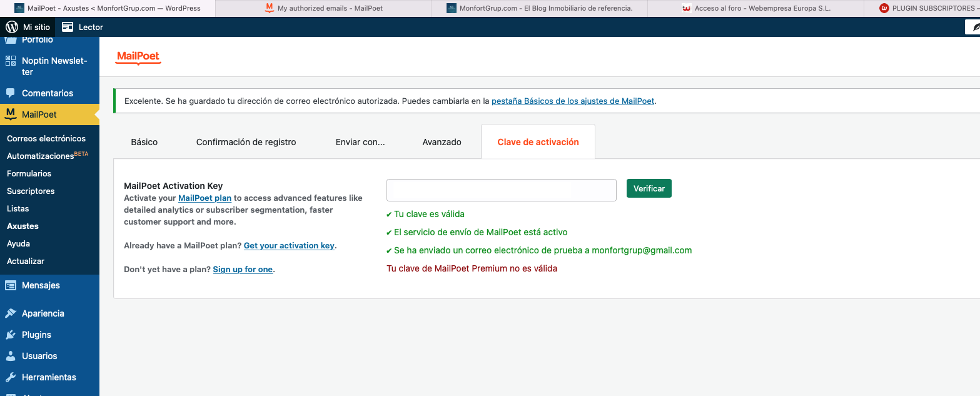Image resolution: width=980 pixels, height=396 pixels.
Task: Click the Plugins plug icon
Action: [11, 335]
